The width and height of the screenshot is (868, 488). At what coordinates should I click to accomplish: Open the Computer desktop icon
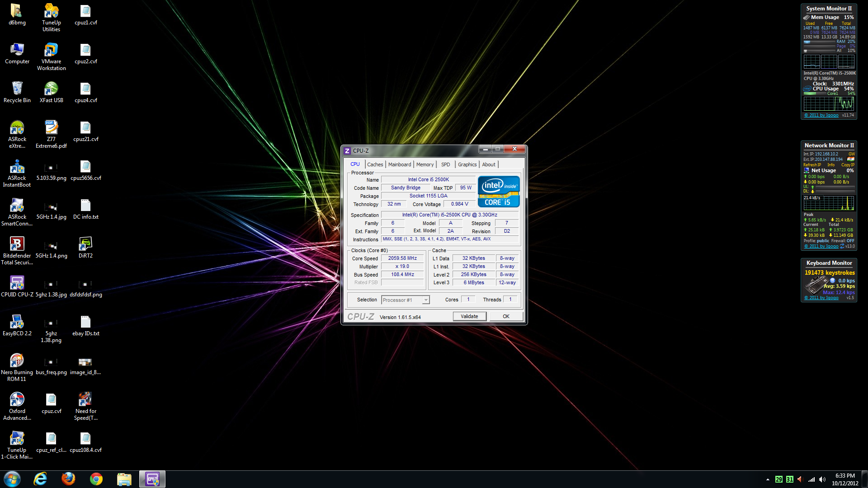[x=17, y=53]
